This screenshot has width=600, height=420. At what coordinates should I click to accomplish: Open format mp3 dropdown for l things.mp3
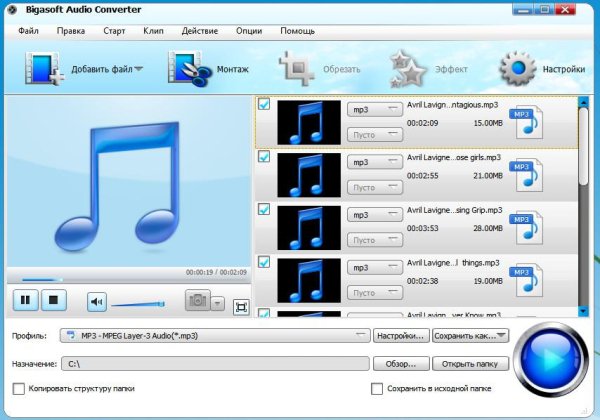pos(375,268)
